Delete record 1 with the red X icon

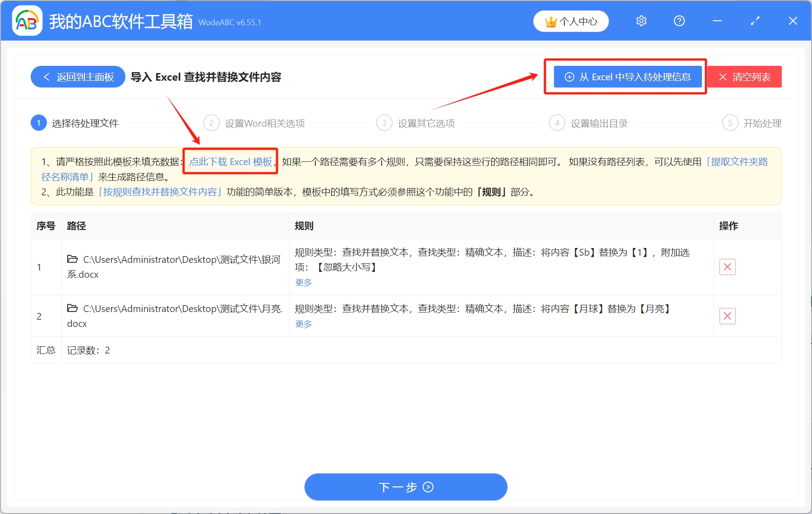point(727,267)
